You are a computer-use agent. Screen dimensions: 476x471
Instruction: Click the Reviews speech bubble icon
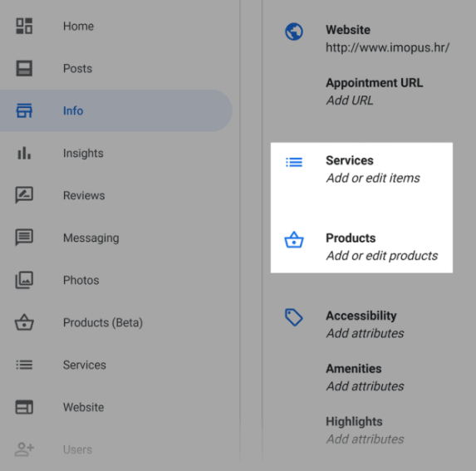[x=24, y=195]
